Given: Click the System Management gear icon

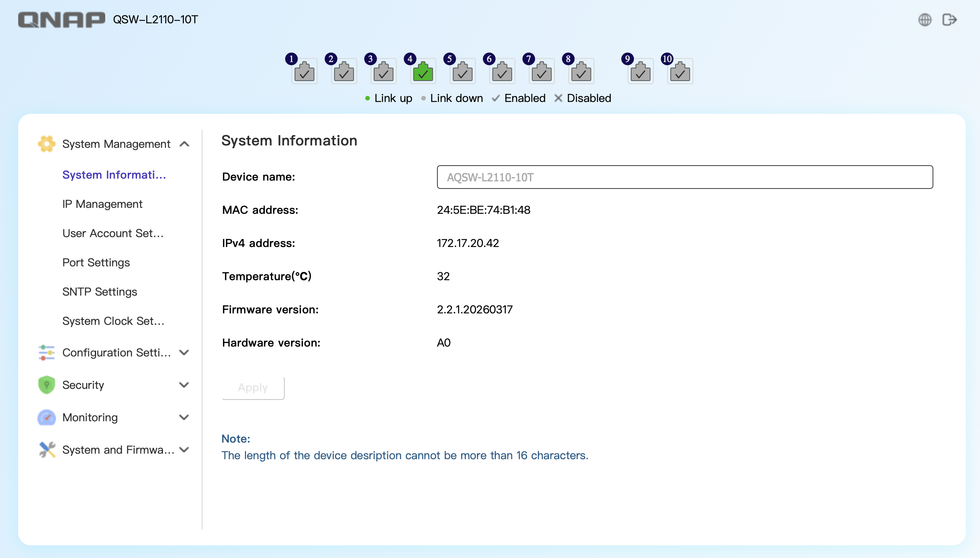Looking at the screenshot, I should tap(46, 144).
